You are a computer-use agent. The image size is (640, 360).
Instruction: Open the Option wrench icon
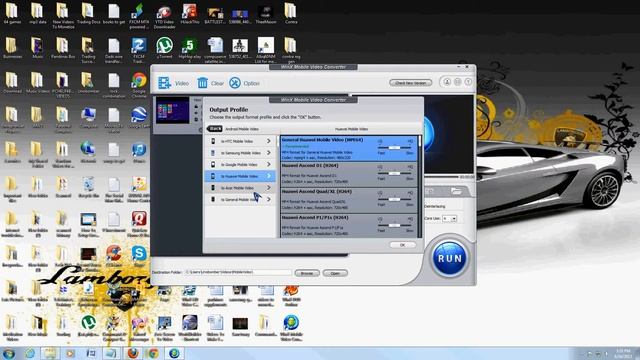pyautogui.click(x=235, y=83)
